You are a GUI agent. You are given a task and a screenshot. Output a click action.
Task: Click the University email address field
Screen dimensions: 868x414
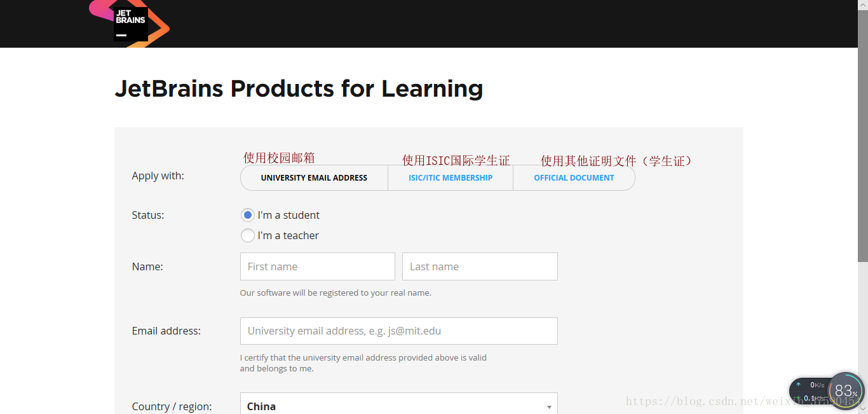(x=399, y=331)
